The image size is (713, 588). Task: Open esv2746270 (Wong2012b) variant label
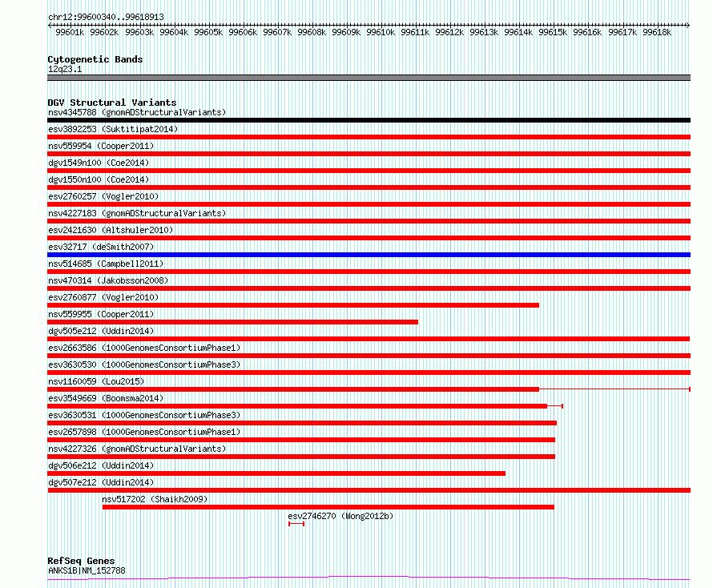click(340, 516)
